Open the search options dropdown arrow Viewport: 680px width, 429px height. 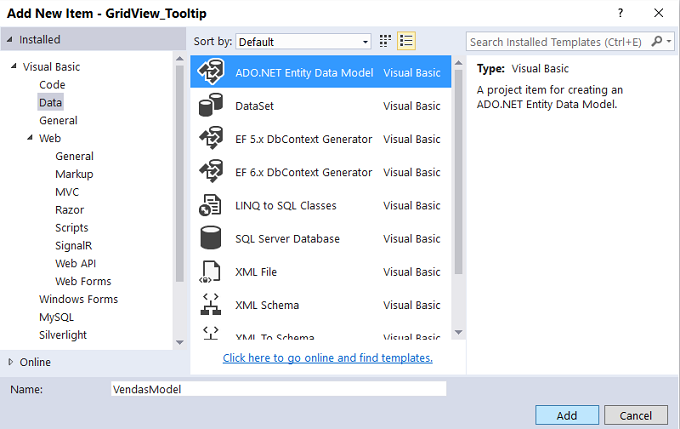tap(669, 41)
